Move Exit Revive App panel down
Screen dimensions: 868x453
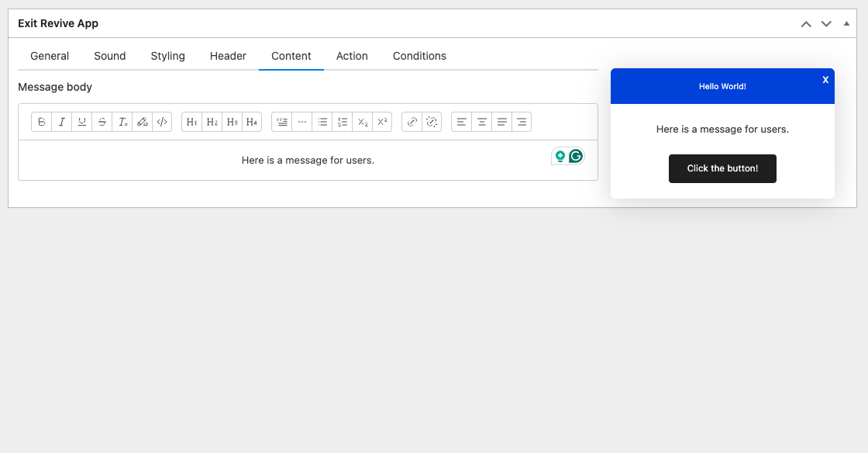[826, 24]
